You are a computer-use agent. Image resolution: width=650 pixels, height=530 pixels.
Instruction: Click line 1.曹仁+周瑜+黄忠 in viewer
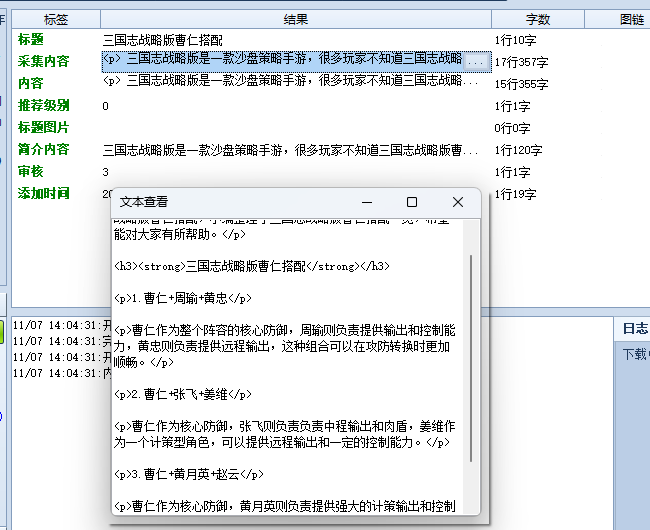click(x=182, y=298)
